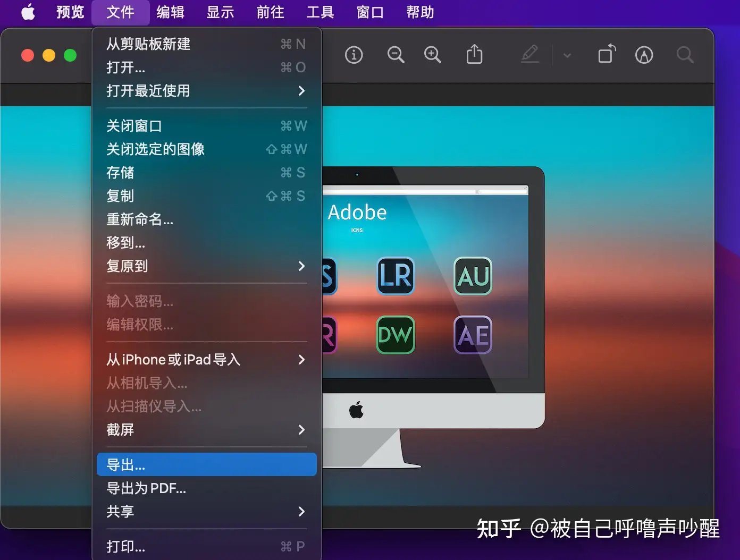This screenshot has width=740, height=560.
Task: Open the 帮助 menu
Action: (x=420, y=12)
